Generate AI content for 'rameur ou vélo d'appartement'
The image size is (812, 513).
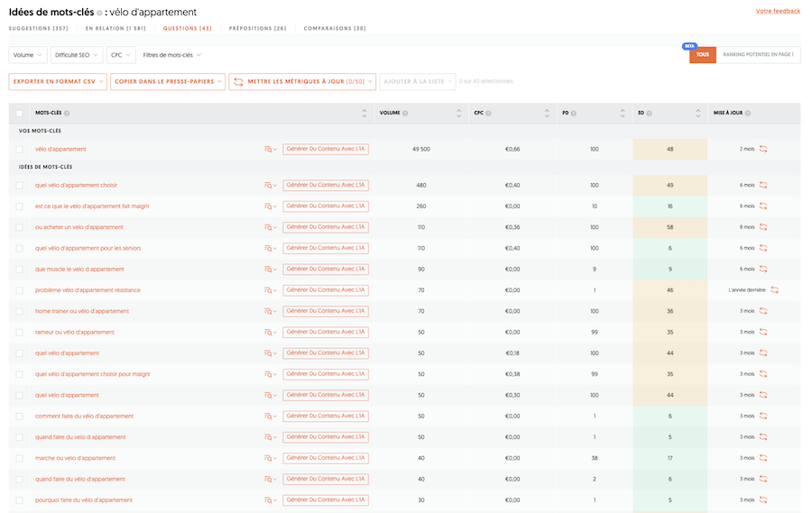(326, 333)
